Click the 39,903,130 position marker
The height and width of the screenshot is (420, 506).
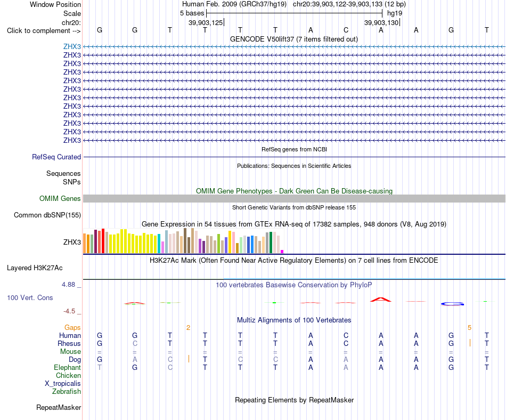pos(382,22)
